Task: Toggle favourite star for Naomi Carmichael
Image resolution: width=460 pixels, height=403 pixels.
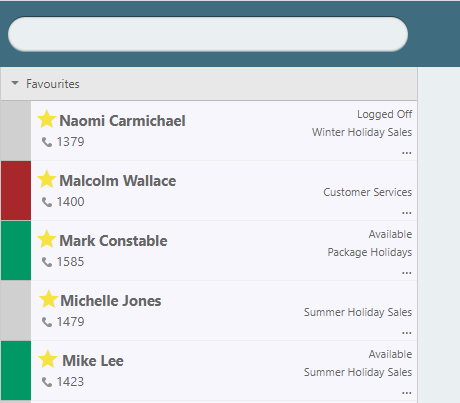Action: point(47,119)
